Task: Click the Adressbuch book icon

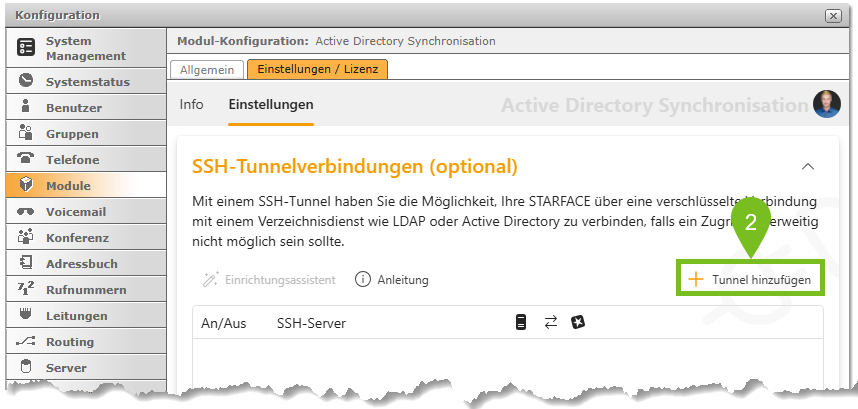Action: 26,263
